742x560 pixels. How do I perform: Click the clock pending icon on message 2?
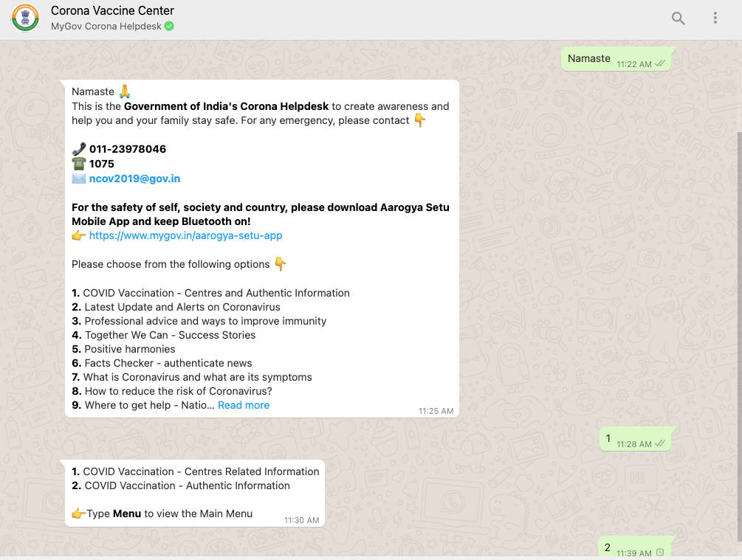[x=660, y=552]
